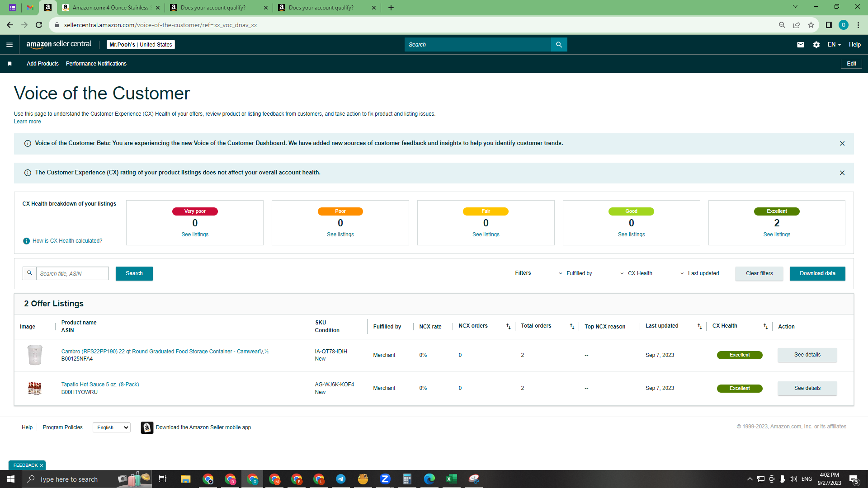Open the Chrome three-dot menu
Viewport: 868px width, 488px height.
click(x=858, y=25)
